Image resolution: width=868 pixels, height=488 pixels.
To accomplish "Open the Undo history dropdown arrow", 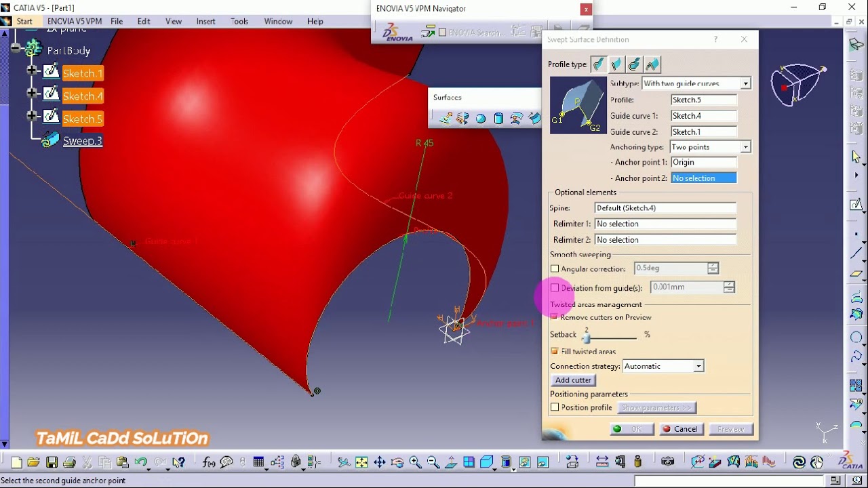I will coord(149,470).
